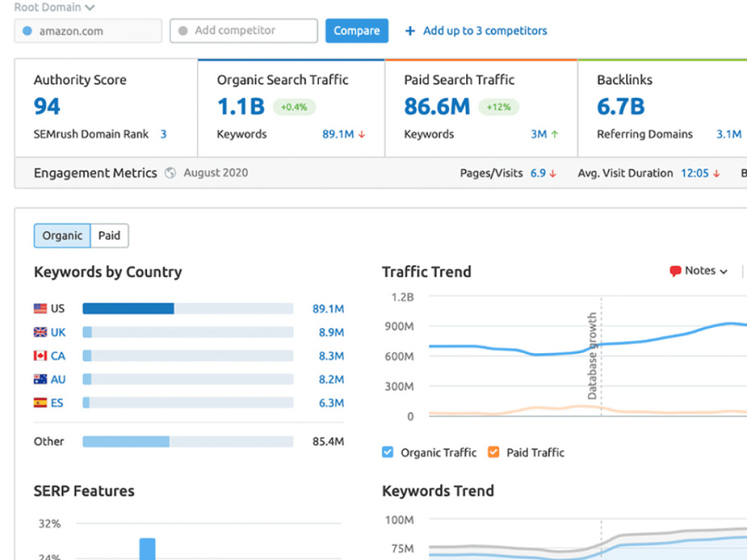Click Avg. Visit Duration 12:05 value
747x560 pixels.
pyautogui.click(x=695, y=173)
